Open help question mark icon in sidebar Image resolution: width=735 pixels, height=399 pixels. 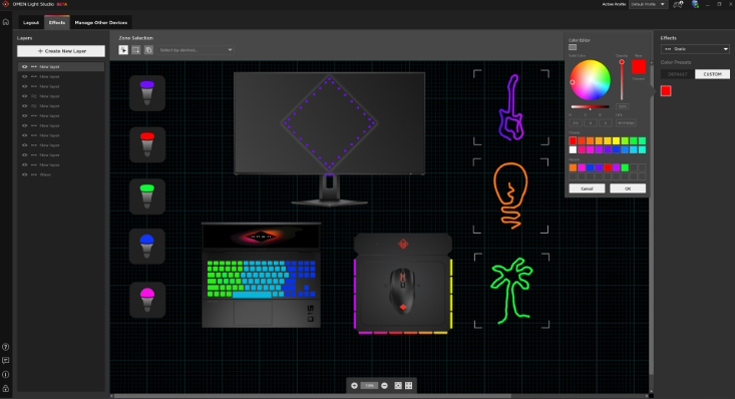(6, 347)
